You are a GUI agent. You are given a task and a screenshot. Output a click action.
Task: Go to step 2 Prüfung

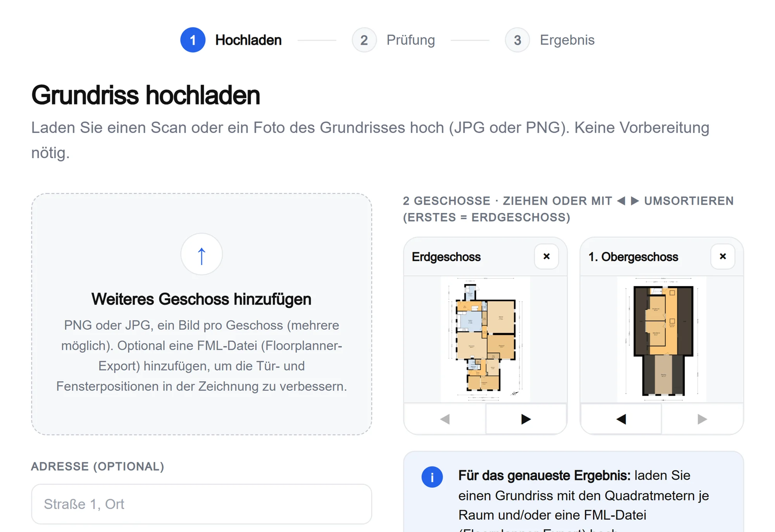pos(393,40)
